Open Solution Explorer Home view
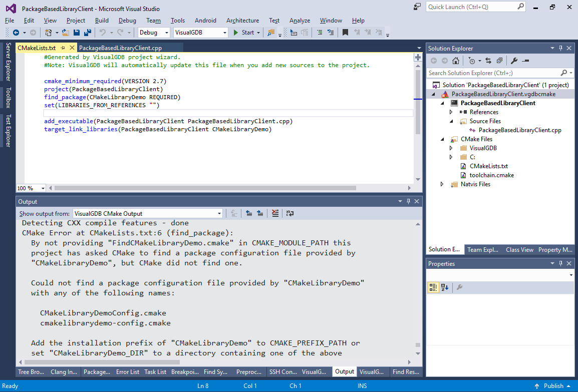The width and height of the screenshot is (578, 392). click(x=456, y=60)
